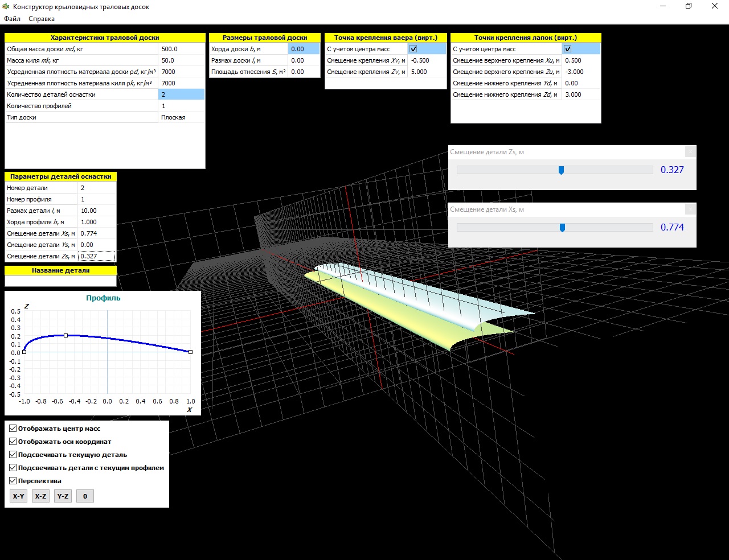Image resolution: width=729 pixels, height=560 pixels.
Task: Edit Смещение нижнего крепления Yd value
Action: pos(581,83)
